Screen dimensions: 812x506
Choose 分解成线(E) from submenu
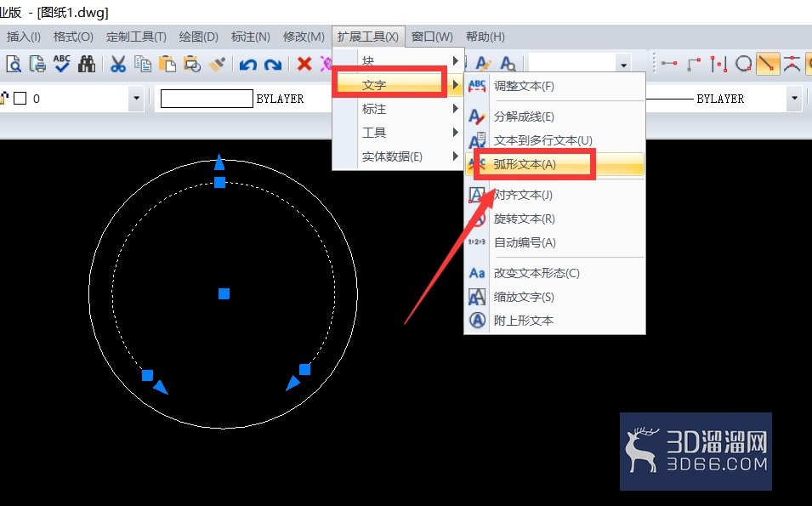(x=555, y=117)
